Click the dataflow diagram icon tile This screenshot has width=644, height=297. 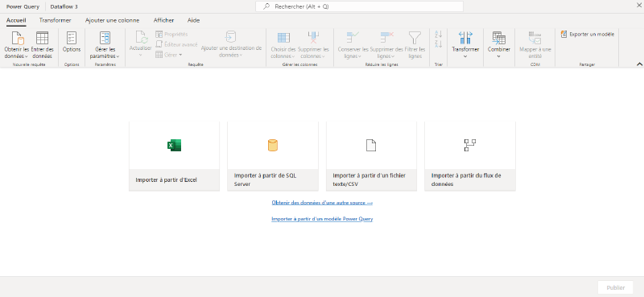[x=470, y=145]
